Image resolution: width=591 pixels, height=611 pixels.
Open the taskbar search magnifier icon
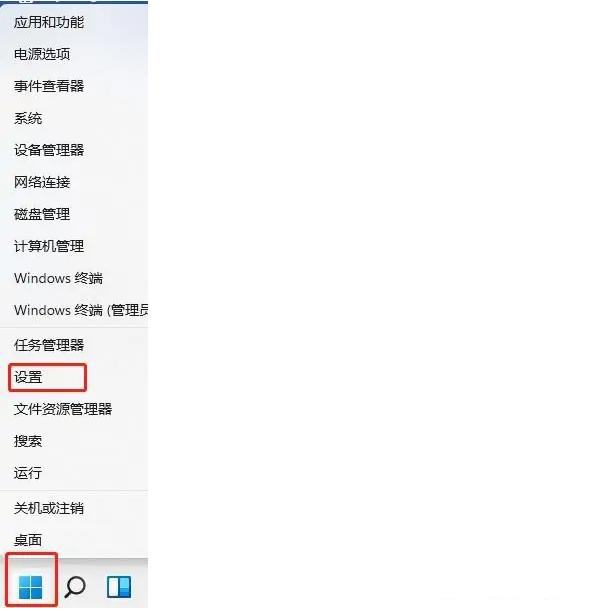coord(75,587)
